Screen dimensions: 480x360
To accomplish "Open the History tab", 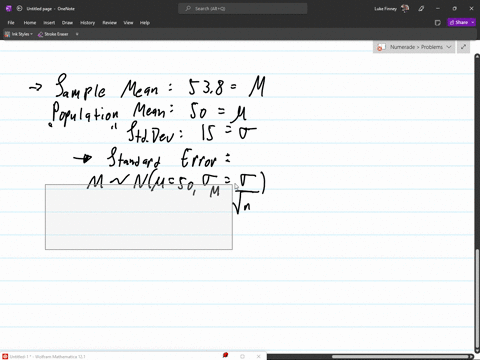I will click(x=87, y=23).
